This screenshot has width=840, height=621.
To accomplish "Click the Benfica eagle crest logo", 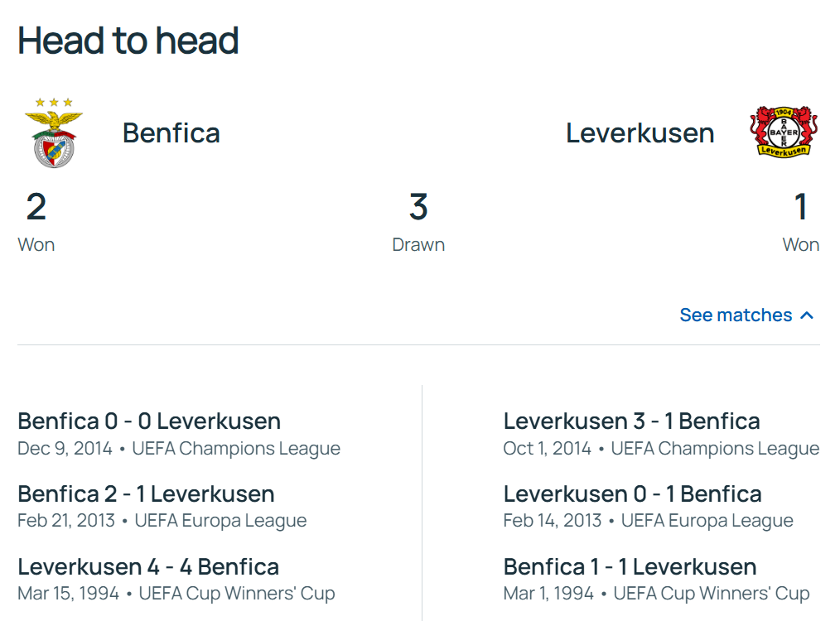I will tap(54, 132).
